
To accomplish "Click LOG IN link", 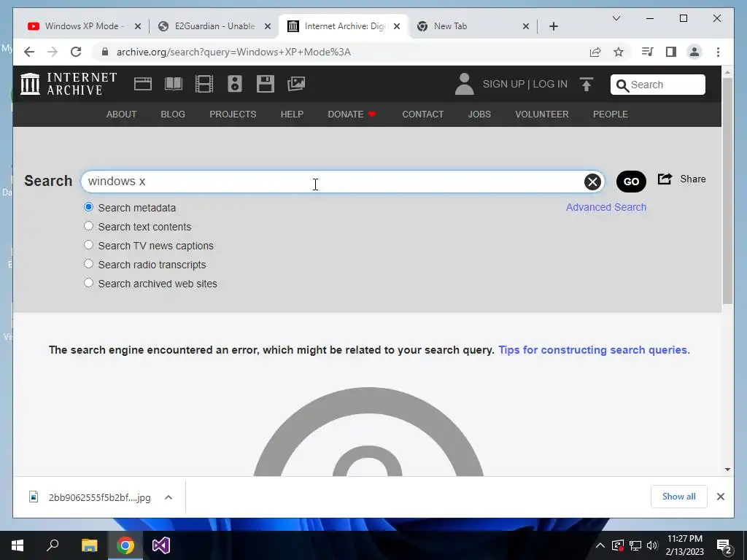I will (x=550, y=85).
